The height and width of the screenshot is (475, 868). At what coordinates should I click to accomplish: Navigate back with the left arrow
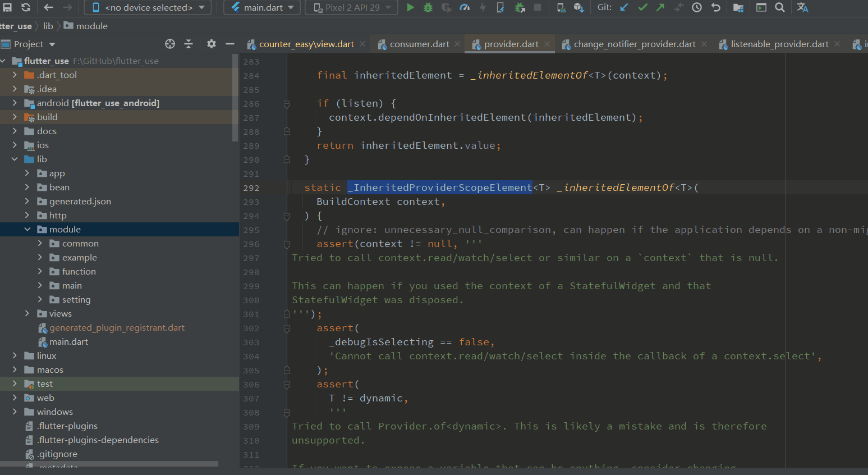(48, 7)
